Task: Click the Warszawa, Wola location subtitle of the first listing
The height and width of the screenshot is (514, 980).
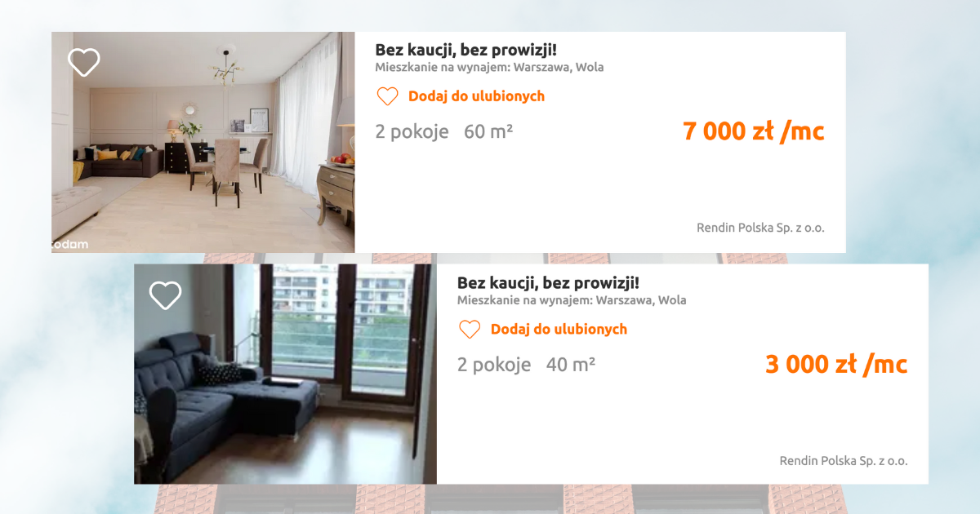Action: click(489, 68)
